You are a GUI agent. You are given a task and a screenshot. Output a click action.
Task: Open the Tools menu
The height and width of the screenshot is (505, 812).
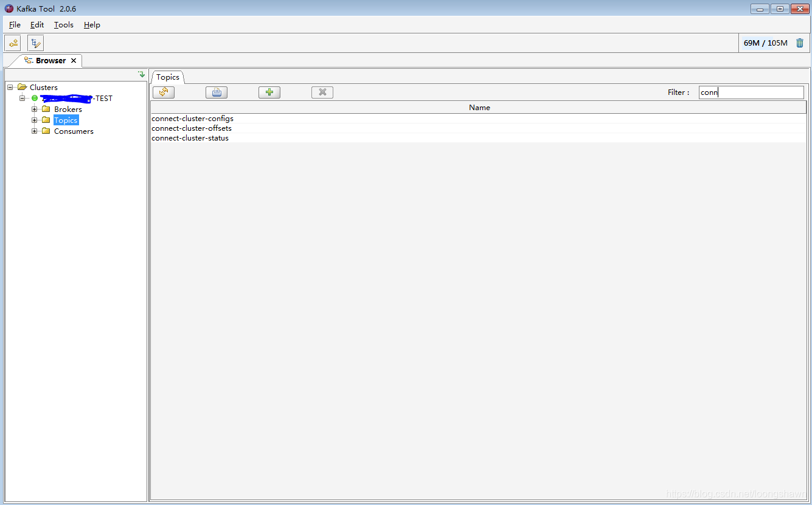point(64,25)
